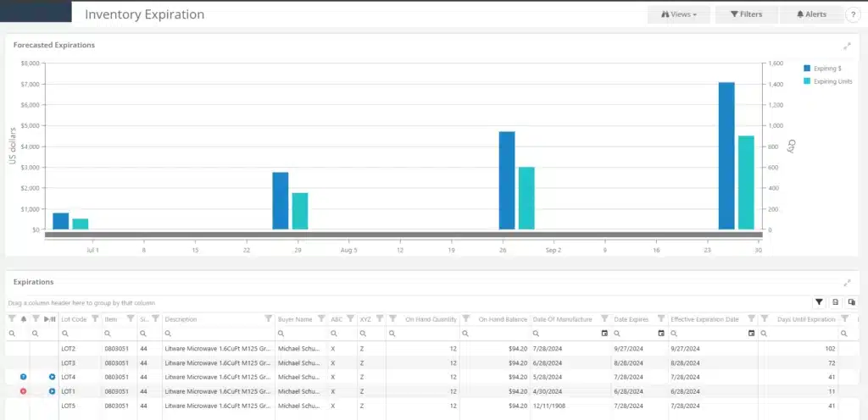Click the gray chart range selector bar
The width and height of the screenshot is (868, 420).
pos(403,235)
